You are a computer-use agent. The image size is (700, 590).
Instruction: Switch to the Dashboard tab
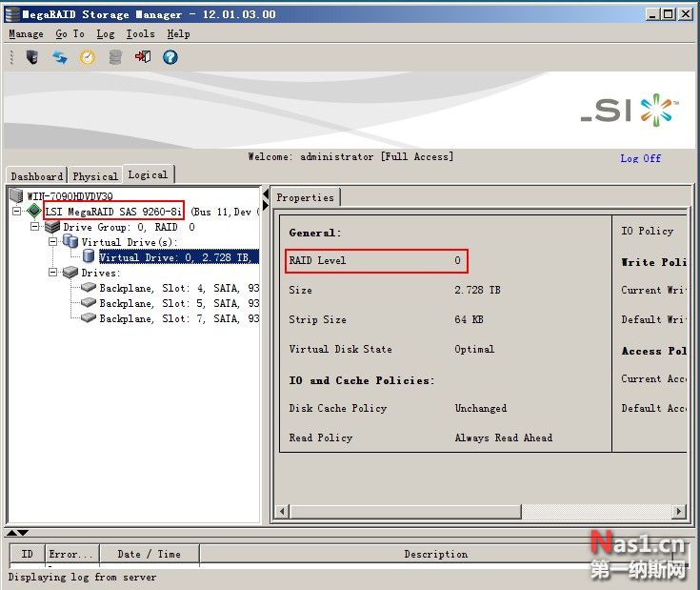click(x=37, y=176)
